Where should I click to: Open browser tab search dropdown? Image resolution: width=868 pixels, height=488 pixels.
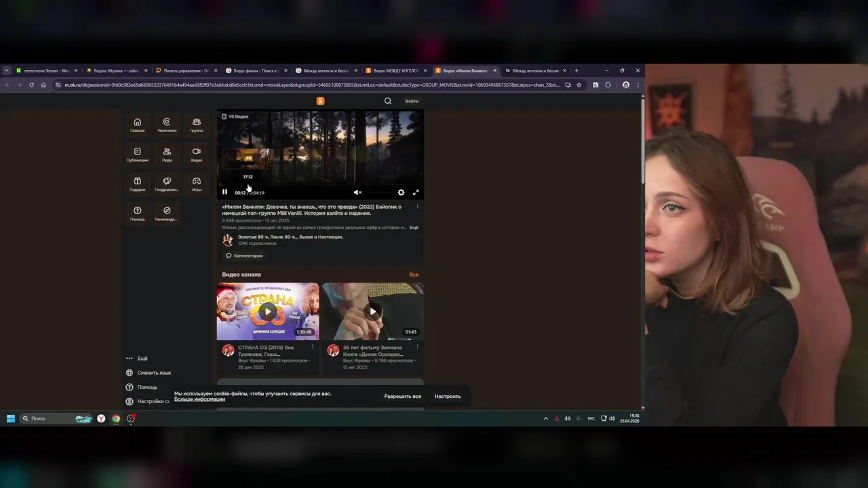[7, 70]
